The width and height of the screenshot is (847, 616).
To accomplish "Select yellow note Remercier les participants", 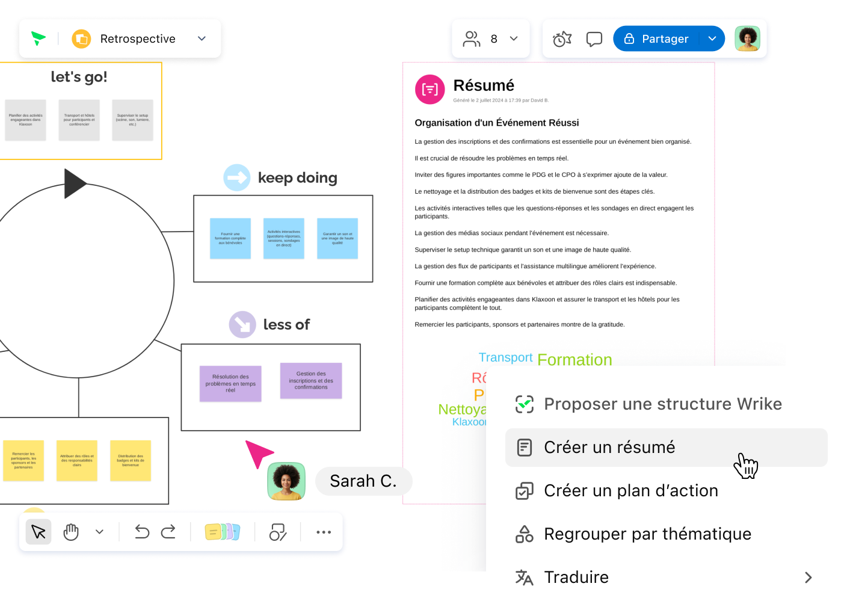I will [23, 460].
